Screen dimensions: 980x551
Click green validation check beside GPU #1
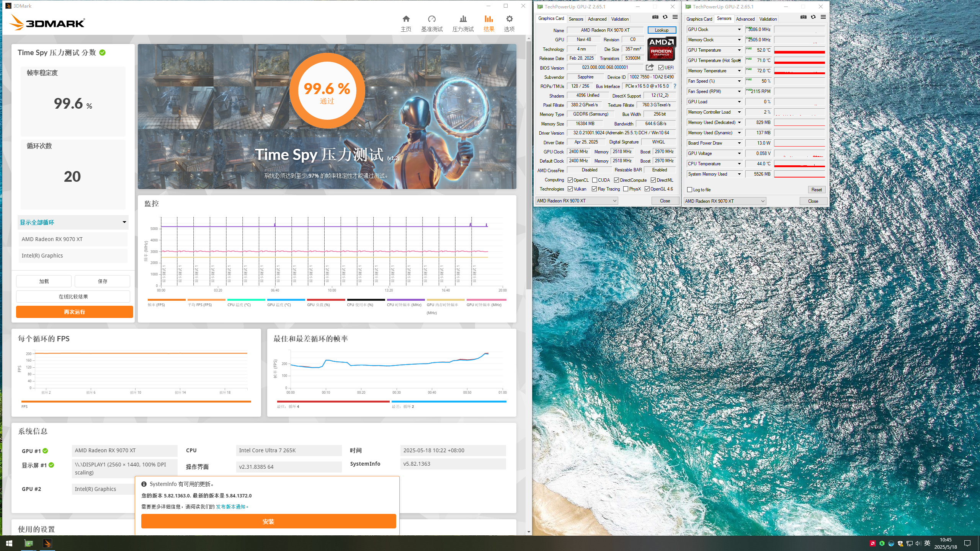pos(45,451)
